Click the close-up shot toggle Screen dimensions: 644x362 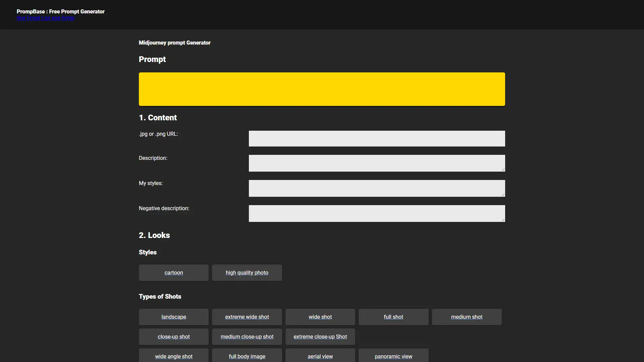pyautogui.click(x=173, y=337)
